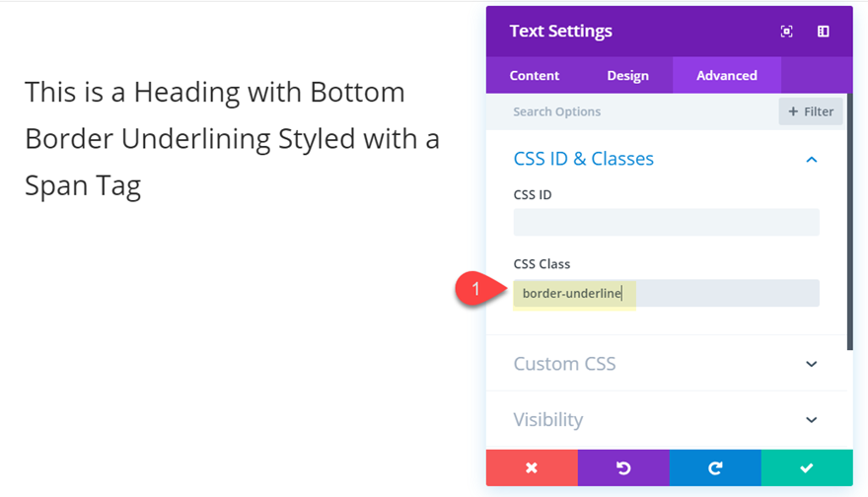Select the Advanced tab
The image size is (868, 497).
[727, 76]
